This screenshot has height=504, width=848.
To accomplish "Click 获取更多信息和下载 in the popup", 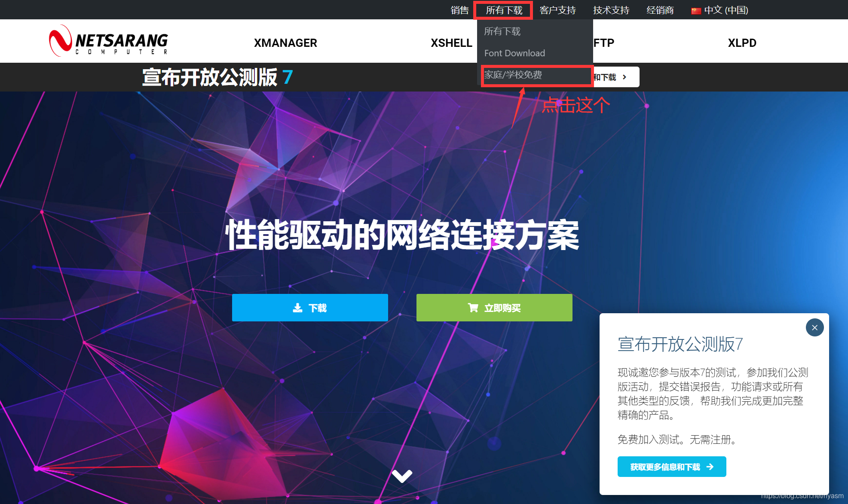I will pyautogui.click(x=671, y=467).
